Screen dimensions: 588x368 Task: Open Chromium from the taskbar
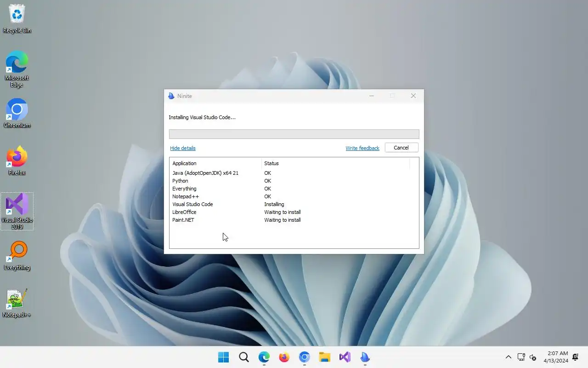[x=305, y=357]
